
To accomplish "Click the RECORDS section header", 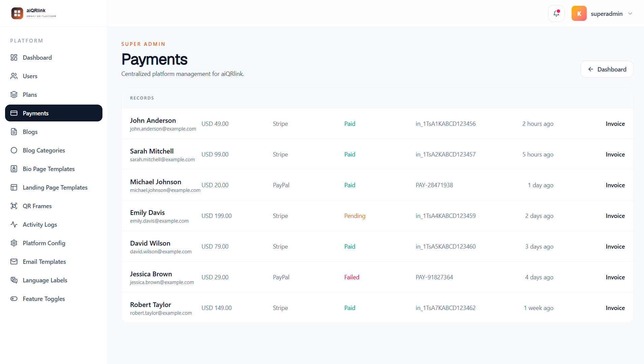I will [142, 98].
